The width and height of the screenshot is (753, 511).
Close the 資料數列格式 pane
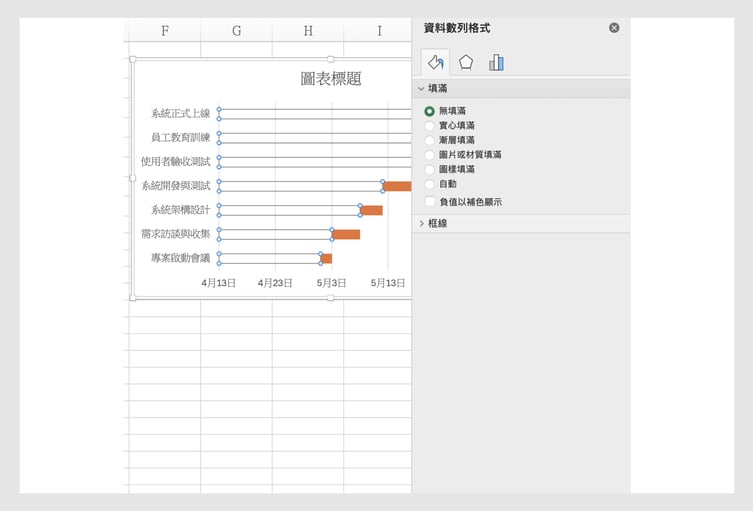pos(614,28)
